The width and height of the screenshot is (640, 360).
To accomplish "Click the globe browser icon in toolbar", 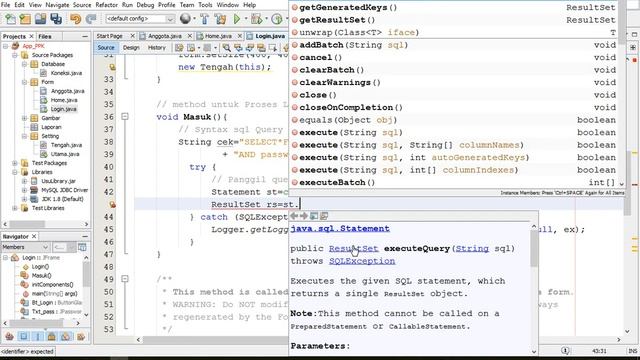I will pos(185,18).
